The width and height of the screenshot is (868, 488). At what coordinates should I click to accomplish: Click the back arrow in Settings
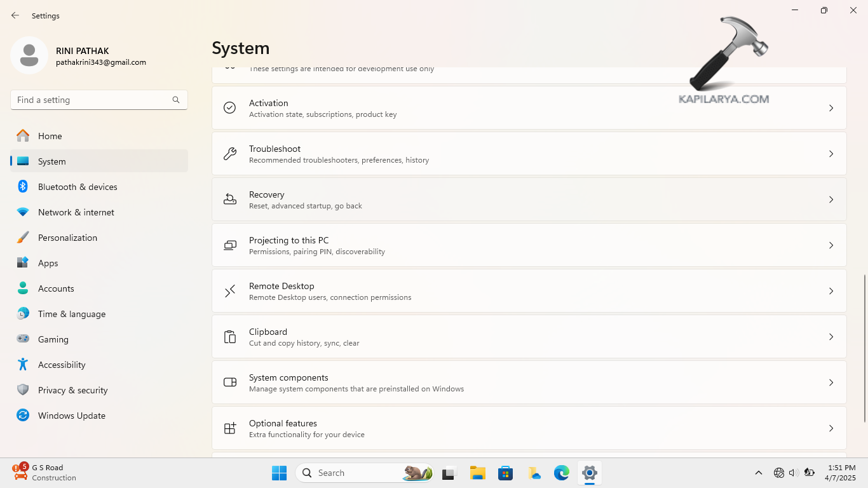coord(15,15)
